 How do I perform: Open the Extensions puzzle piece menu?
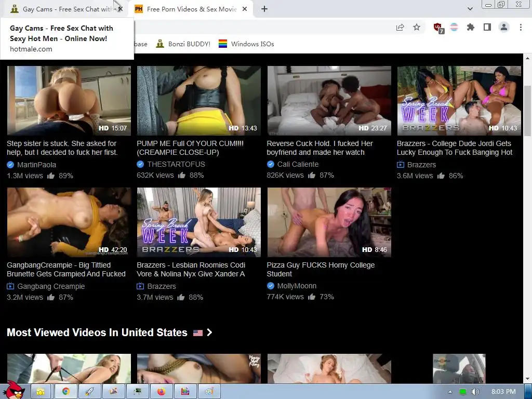(x=471, y=27)
